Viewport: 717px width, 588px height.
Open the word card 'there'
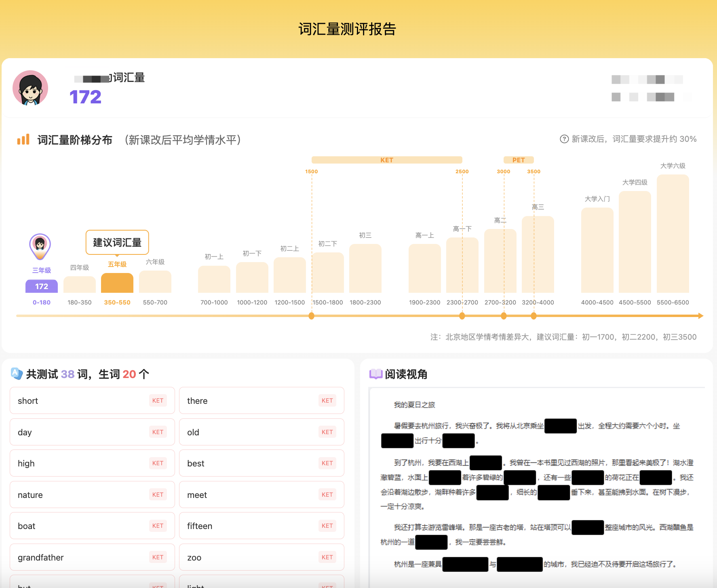(261, 401)
